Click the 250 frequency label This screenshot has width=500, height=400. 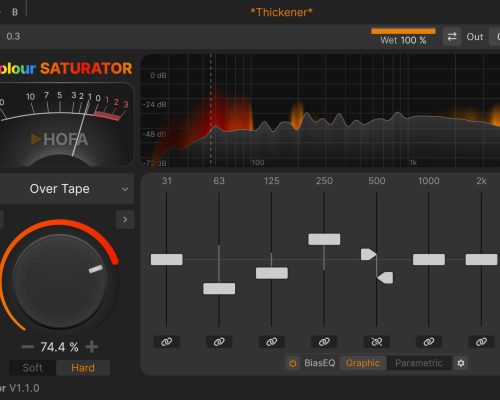[324, 181]
